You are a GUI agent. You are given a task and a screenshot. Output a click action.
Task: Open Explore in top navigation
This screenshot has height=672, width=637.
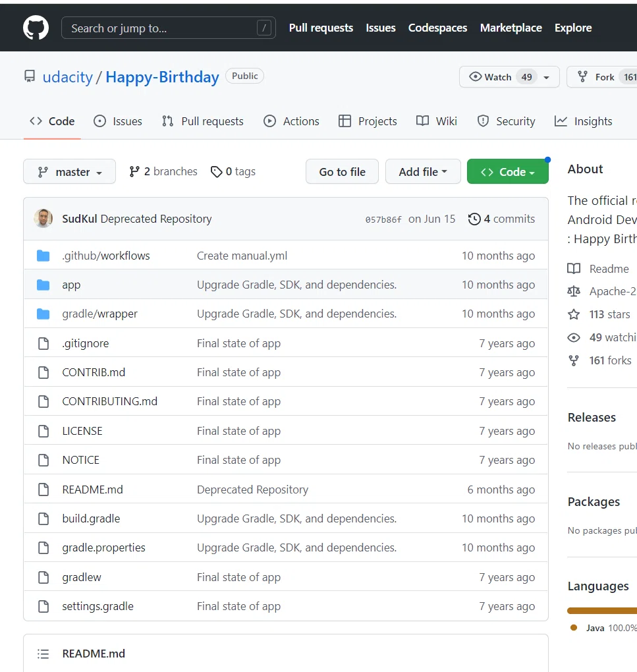(572, 28)
